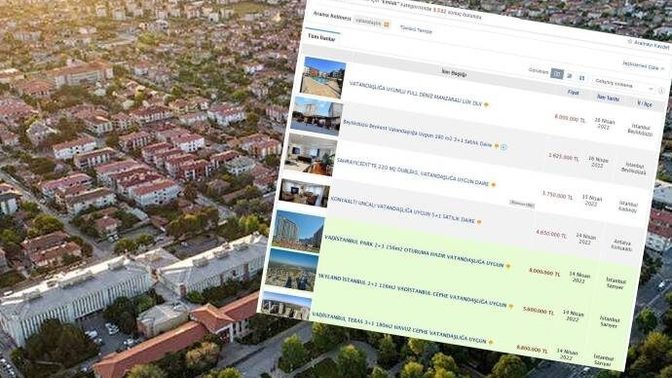The width and height of the screenshot is (672, 378).
Task: Click the 'Antalya Konyaaltı' location cell
Action: [621, 246]
